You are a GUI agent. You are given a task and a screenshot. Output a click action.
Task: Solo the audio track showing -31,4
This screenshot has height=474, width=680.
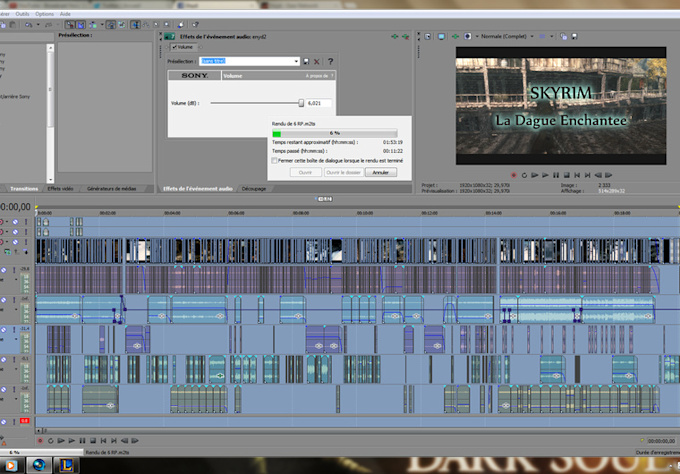[14, 330]
